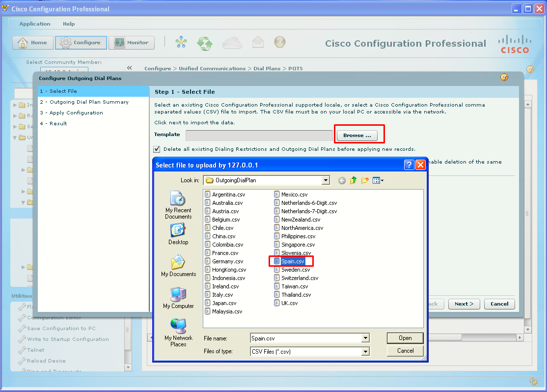Click the File name text field
The width and height of the screenshot is (547, 392).
click(x=306, y=338)
